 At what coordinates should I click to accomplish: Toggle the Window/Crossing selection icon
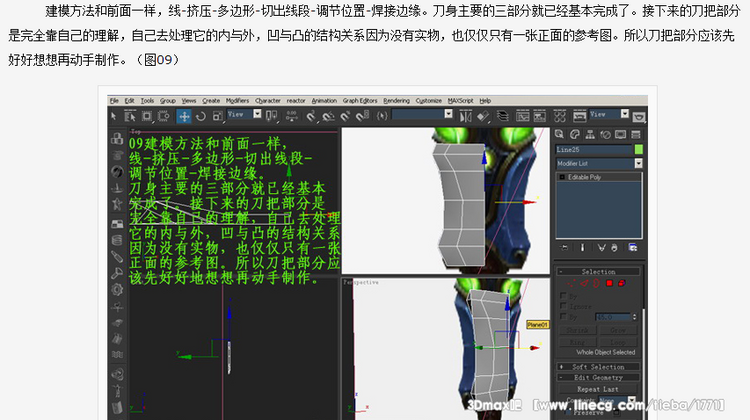(164, 116)
